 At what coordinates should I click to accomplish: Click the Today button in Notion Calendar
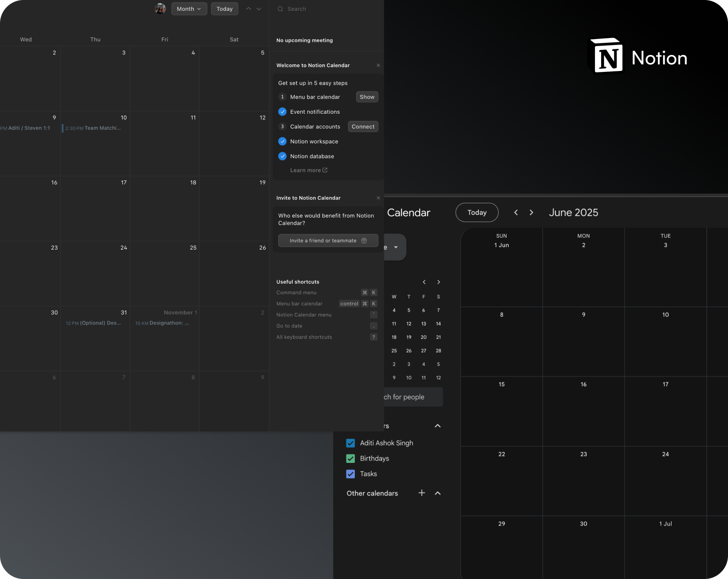(225, 9)
